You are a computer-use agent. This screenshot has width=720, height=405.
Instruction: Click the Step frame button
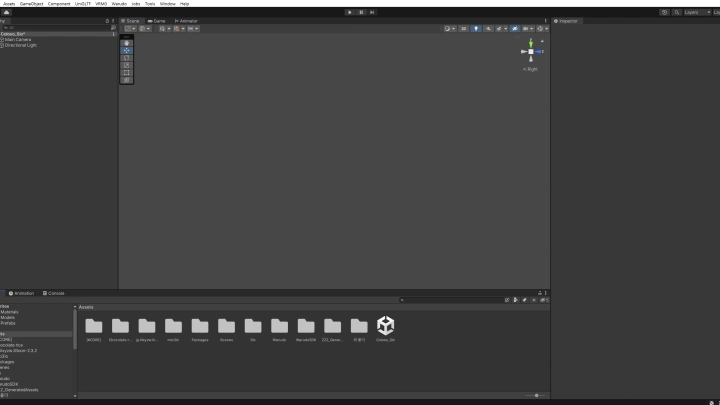pos(372,12)
